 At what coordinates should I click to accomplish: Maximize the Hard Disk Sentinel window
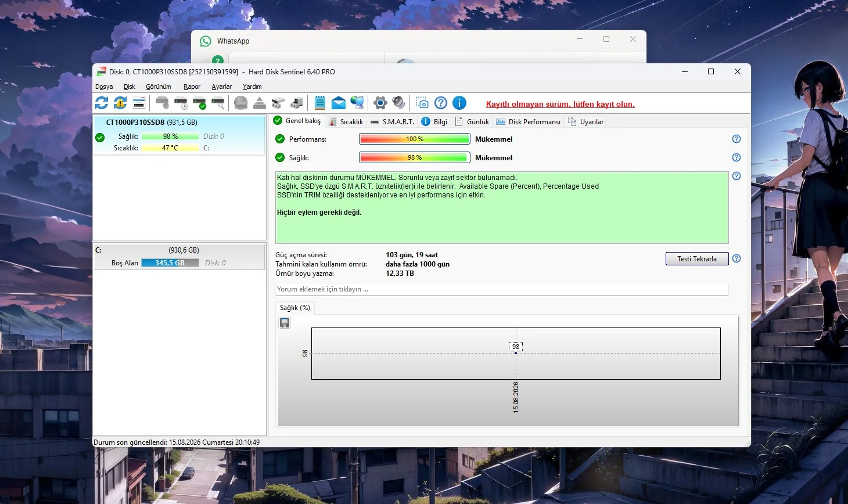pyautogui.click(x=710, y=71)
